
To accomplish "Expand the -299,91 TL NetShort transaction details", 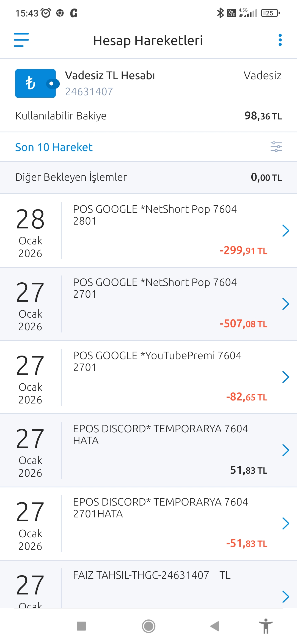I will pos(286,231).
